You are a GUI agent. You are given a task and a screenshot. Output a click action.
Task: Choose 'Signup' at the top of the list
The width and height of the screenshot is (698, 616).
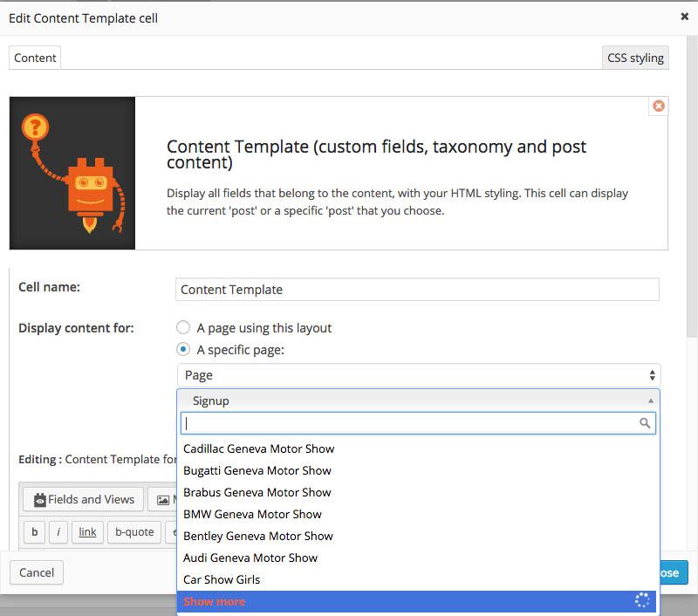(212, 400)
